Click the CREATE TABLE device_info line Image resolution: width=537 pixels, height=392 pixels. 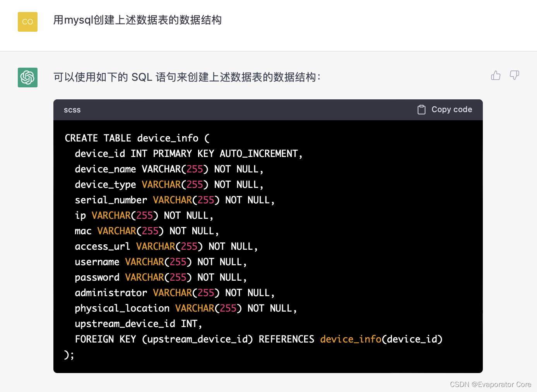pyautogui.click(x=137, y=138)
